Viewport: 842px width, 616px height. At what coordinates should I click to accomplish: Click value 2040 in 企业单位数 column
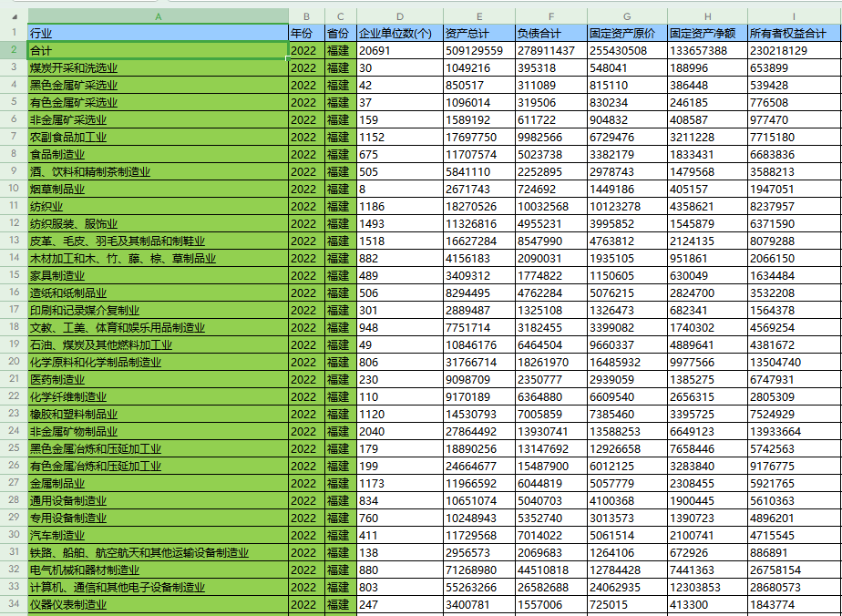(399, 431)
